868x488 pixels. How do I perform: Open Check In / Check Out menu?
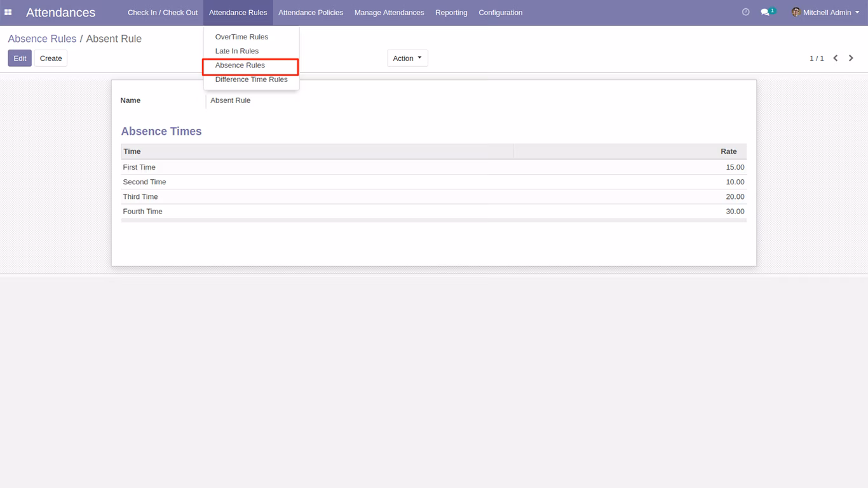tap(163, 13)
